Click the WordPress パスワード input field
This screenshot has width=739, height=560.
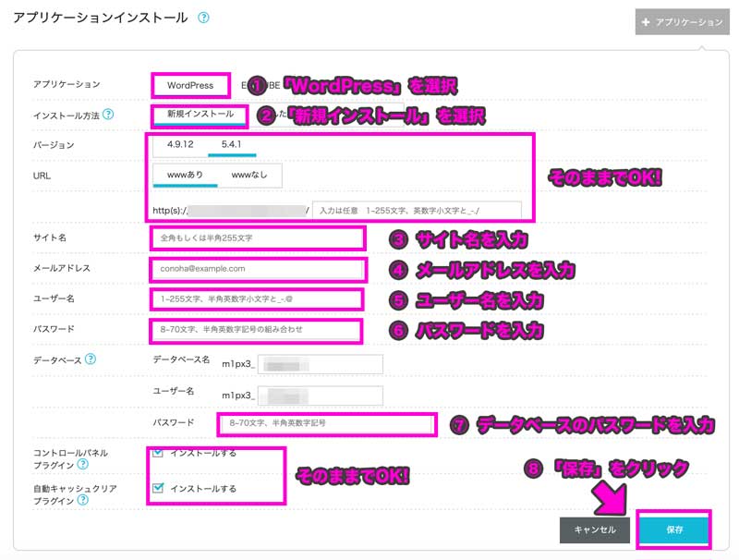click(258, 330)
